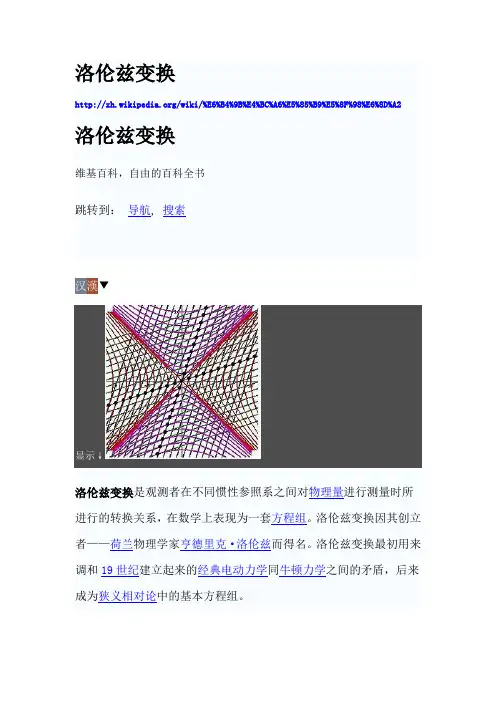The image size is (496, 702).
Task: Open the Lorentz transformation grid image
Action: tap(183, 382)
